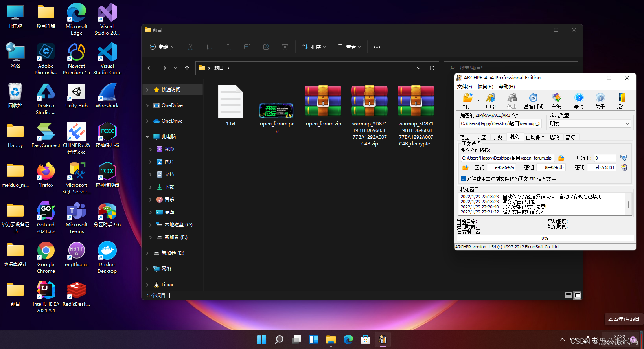The width and height of the screenshot is (644, 349).
Task: Click the ARCHPR About (关于) info icon
Action: point(600,97)
